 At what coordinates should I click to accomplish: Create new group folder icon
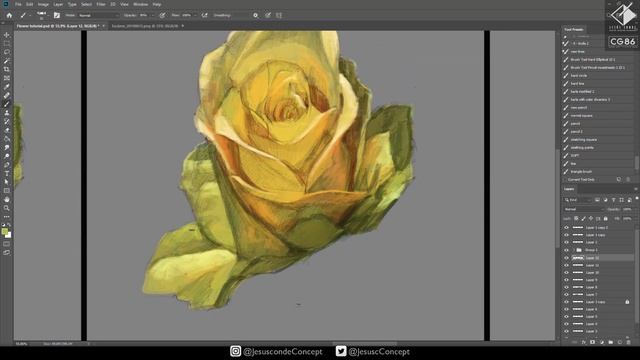click(611, 342)
